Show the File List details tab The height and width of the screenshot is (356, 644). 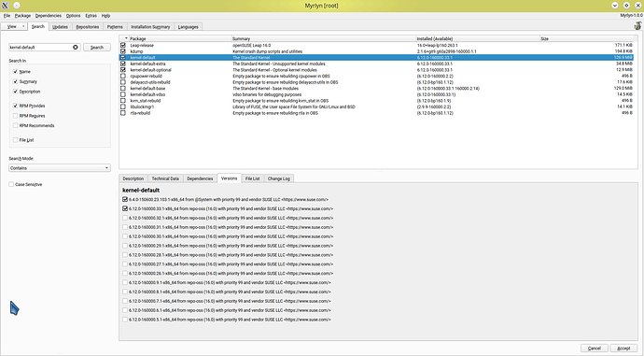click(x=252, y=178)
